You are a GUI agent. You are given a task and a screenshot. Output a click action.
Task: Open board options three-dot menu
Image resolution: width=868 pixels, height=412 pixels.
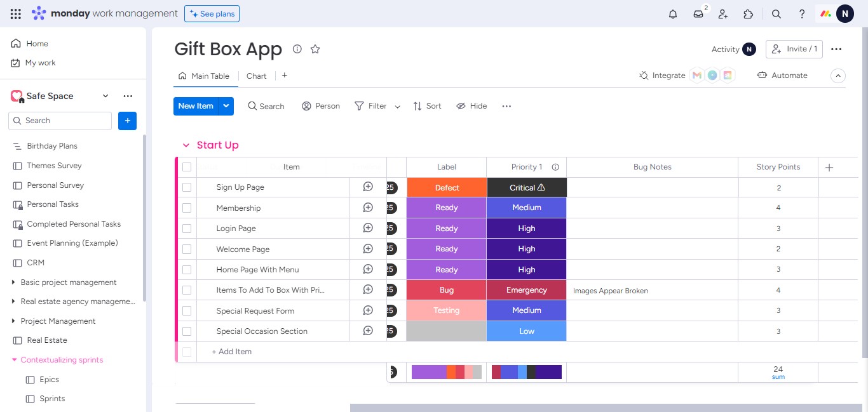pos(836,49)
